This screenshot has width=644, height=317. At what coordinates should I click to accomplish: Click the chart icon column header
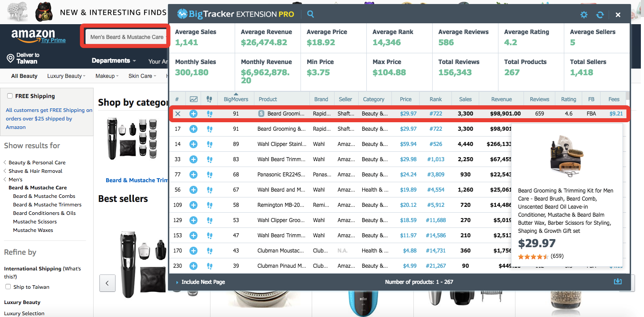(193, 99)
